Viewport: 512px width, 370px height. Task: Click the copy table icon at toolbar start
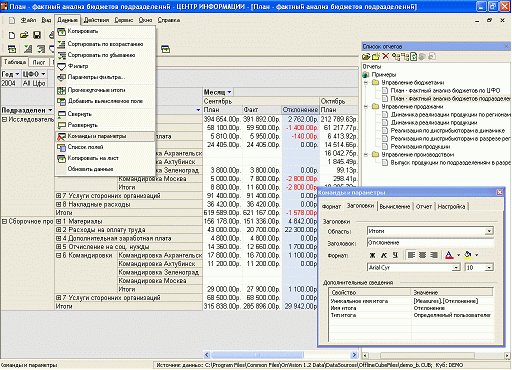click(12, 49)
